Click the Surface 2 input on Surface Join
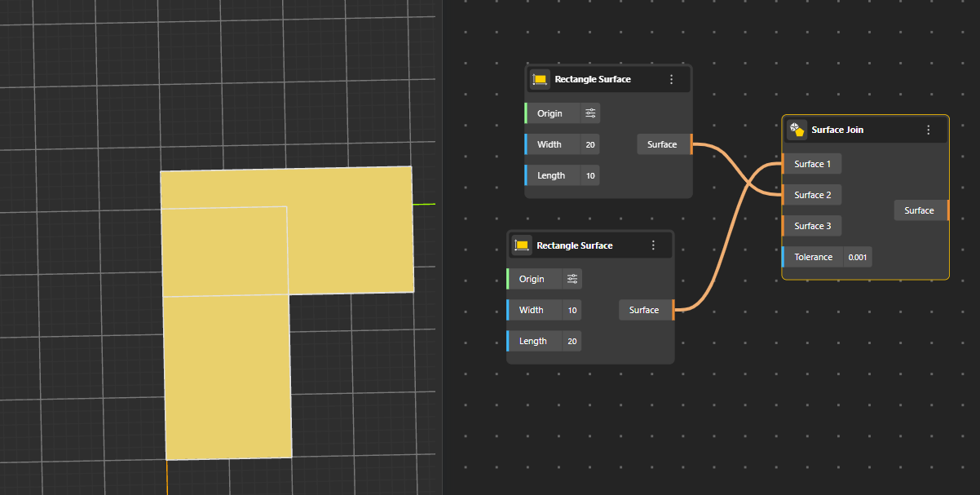This screenshot has width=980, height=495. [x=811, y=195]
